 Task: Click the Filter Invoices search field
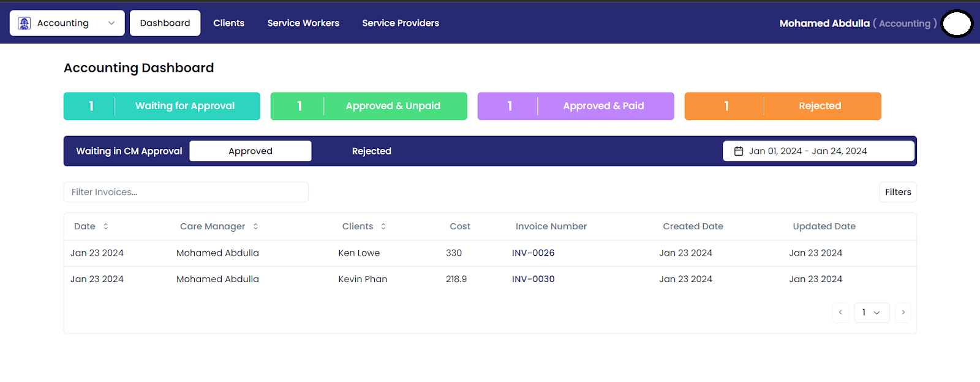pos(186,192)
